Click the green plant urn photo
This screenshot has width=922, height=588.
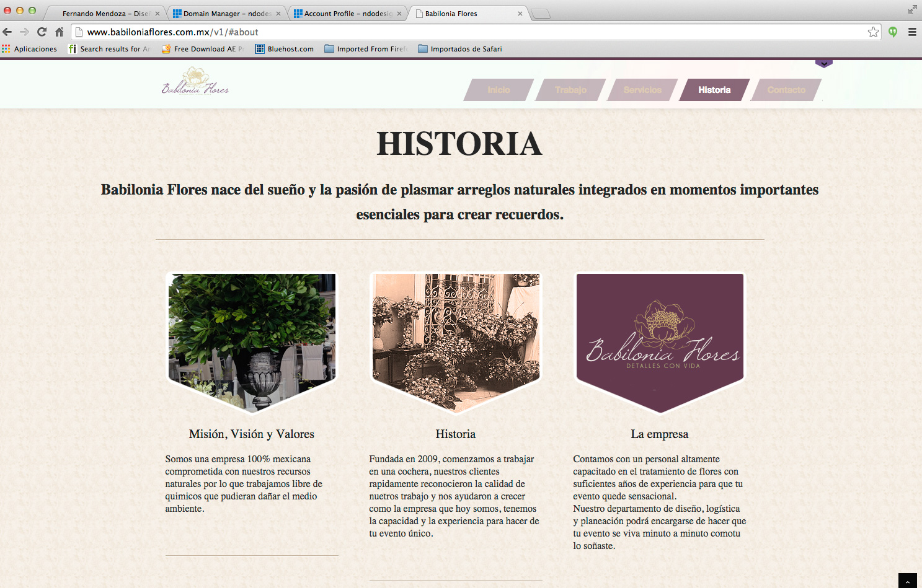[252, 343]
